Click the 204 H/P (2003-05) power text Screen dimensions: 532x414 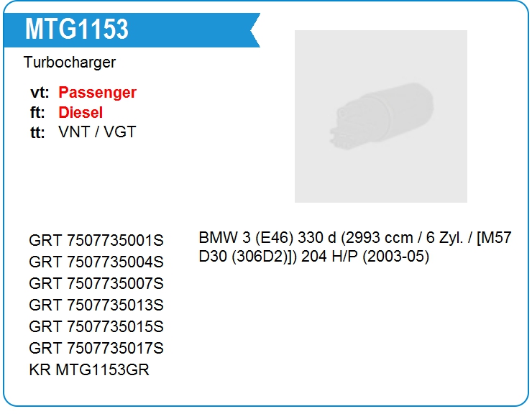pos(365,257)
